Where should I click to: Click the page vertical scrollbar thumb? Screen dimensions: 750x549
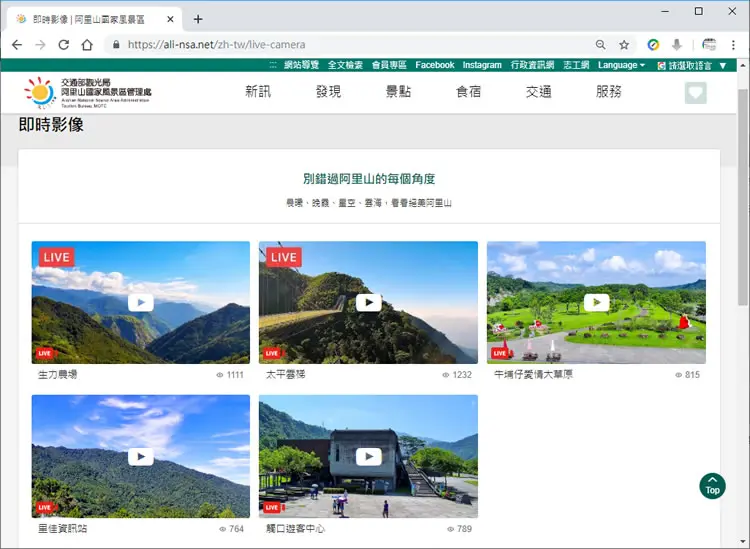point(742,196)
